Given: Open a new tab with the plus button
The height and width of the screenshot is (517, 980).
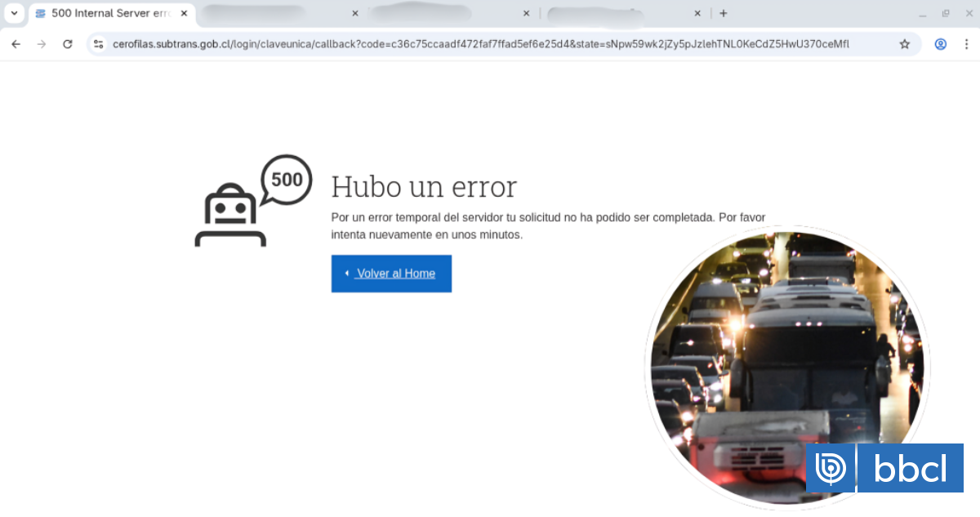Looking at the screenshot, I should pyautogui.click(x=723, y=13).
